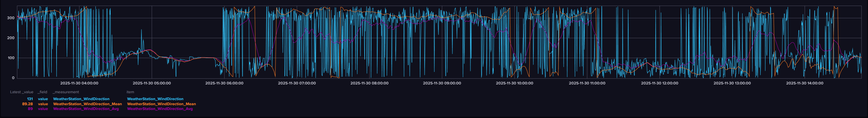
Task: Click the 10:00:00 time axis label
Action: pyautogui.click(x=514, y=83)
